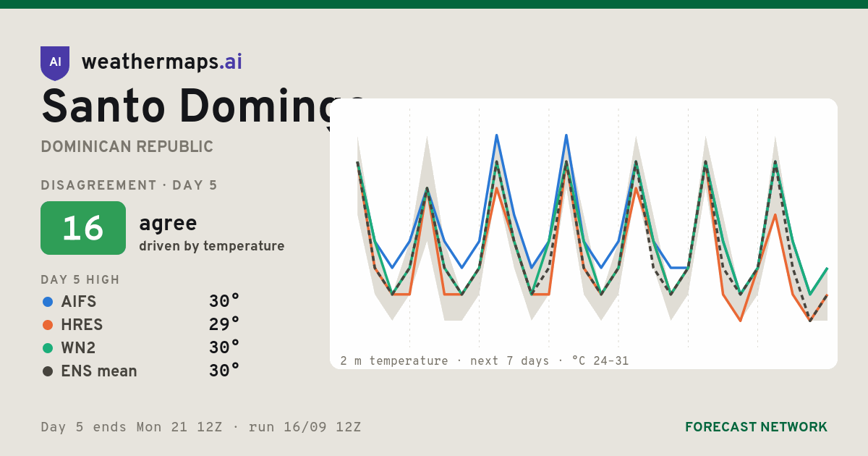
Task: Click the 2 m temperature chart caption
Action: [x=485, y=360]
